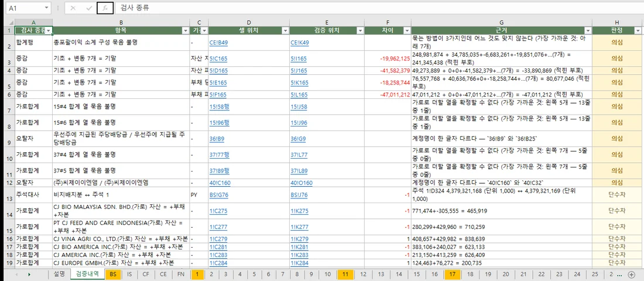Open the CE sheet tab
The height and width of the screenshot is (281, 644).
(163, 275)
